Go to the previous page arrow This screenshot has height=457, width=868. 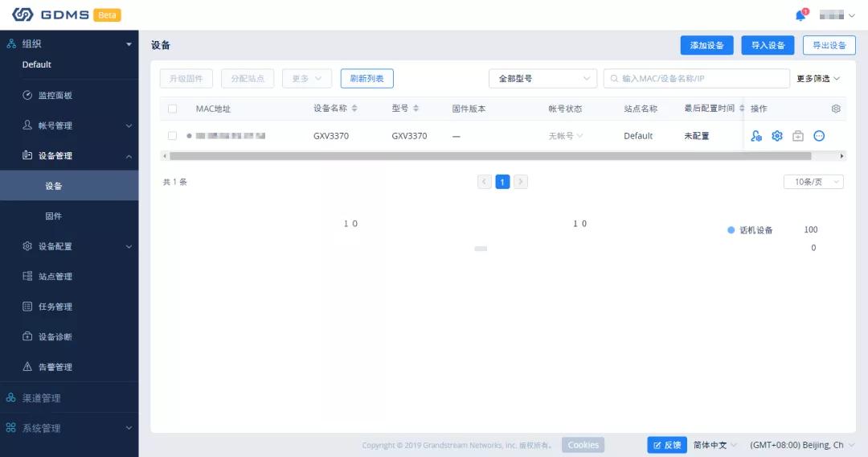click(485, 182)
